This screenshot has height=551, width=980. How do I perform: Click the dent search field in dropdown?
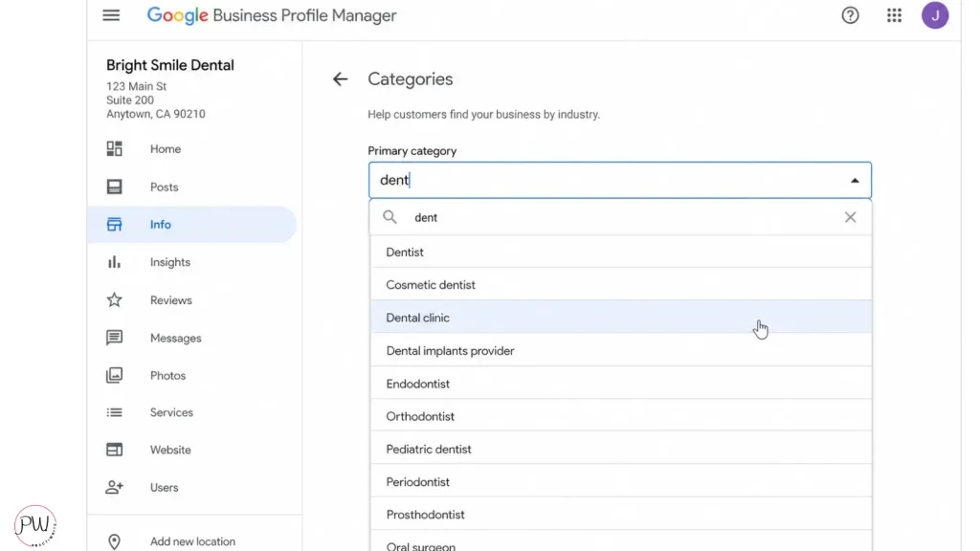click(x=612, y=217)
